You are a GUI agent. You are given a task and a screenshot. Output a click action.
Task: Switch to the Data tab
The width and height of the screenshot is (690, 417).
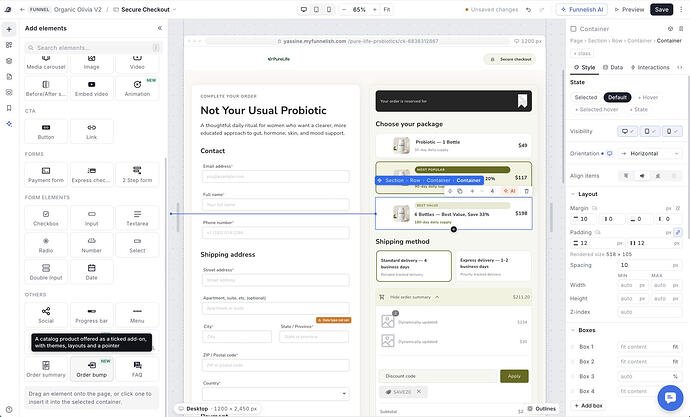coord(613,67)
